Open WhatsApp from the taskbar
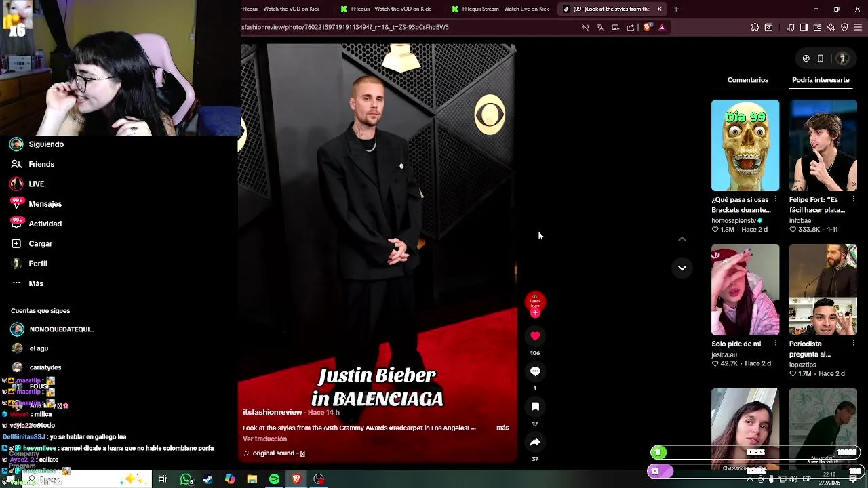868x488 pixels. pos(186,479)
